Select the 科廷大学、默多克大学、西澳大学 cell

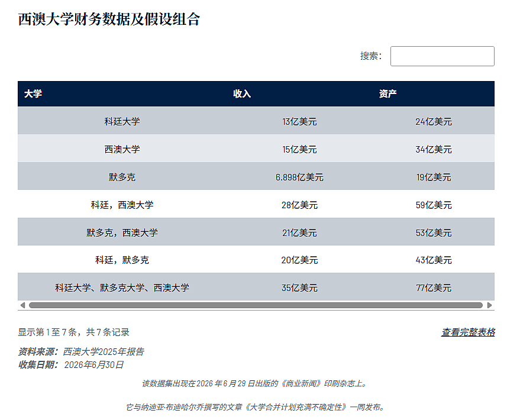coord(122,287)
